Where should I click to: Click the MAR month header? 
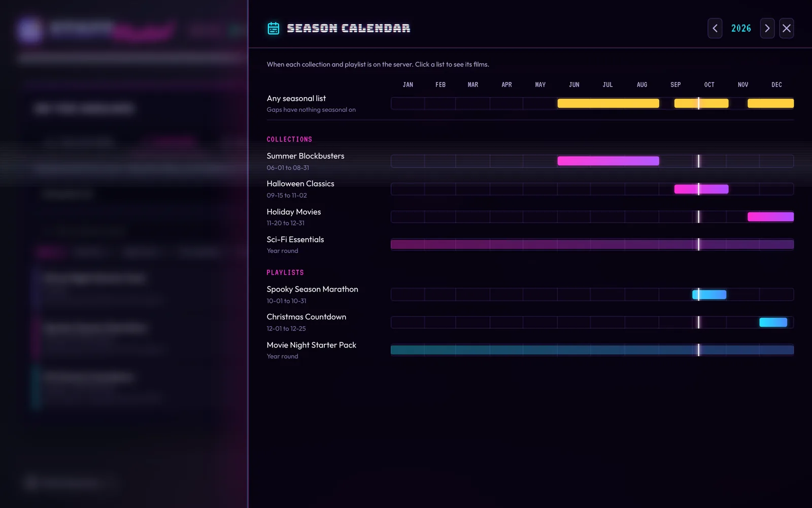point(472,85)
